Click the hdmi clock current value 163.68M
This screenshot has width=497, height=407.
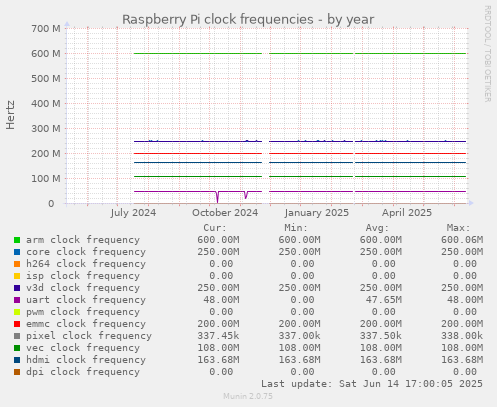click(218, 360)
